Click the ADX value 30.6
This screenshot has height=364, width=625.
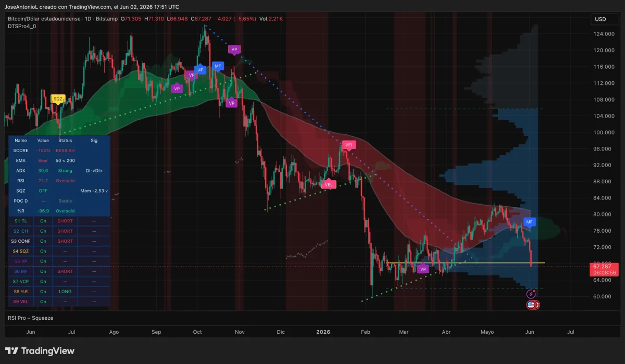pyautogui.click(x=43, y=170)
